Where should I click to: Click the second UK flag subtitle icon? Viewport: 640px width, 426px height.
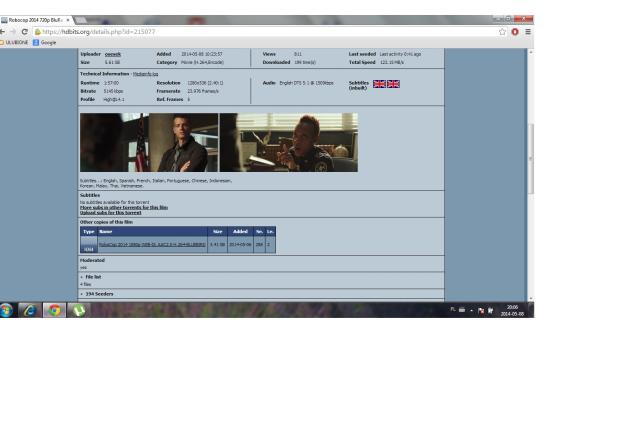pyautogui.click(x=393, y=84)
